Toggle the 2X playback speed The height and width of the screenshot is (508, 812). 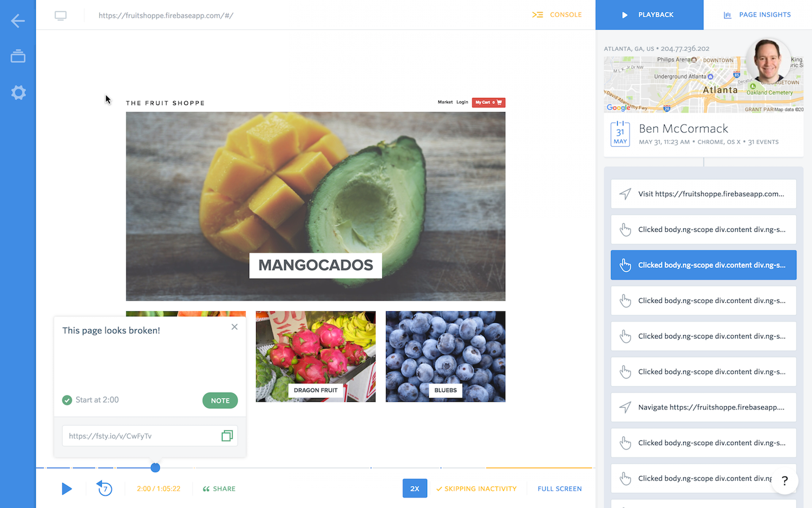pyautogui.click(x=415, y=489)
